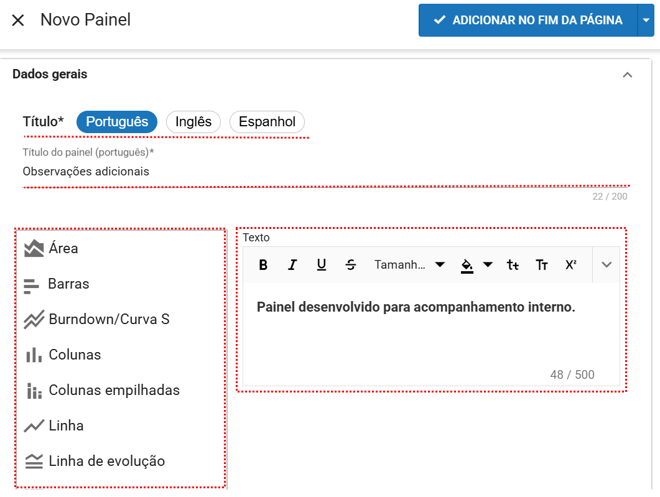Click Adicionar no fim da página button
660x497 pixels.
527,20
